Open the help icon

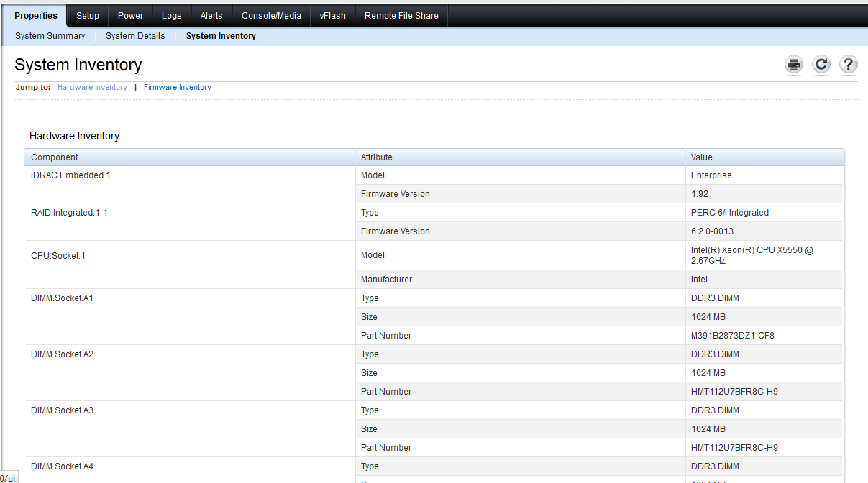[x=848, y=64]
